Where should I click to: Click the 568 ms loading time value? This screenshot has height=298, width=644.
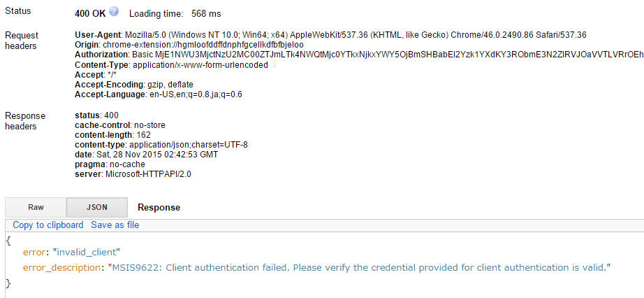click(x=206, y=13)
